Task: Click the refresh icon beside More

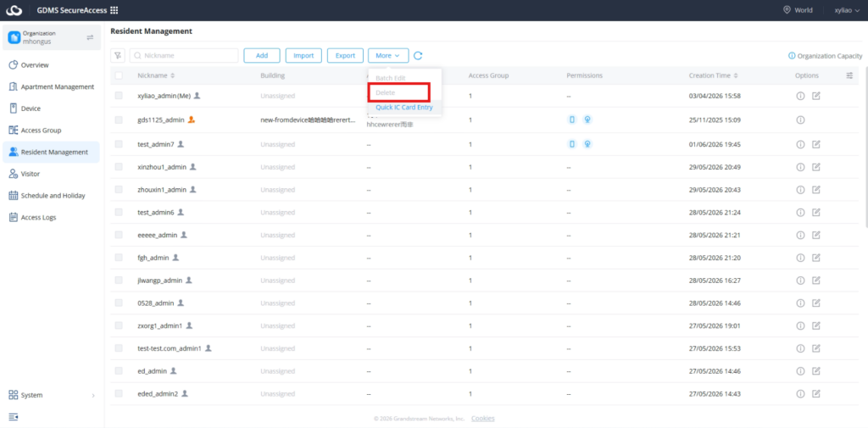Action: [419, 55]
